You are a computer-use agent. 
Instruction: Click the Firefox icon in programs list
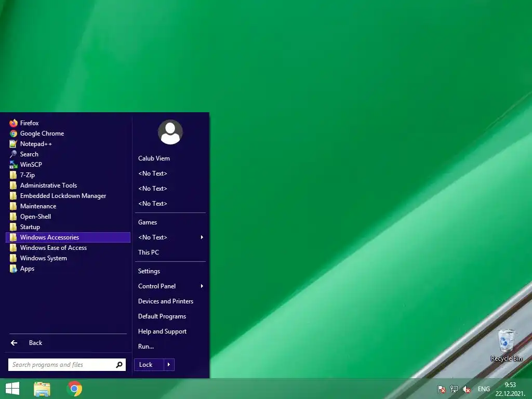13,123
